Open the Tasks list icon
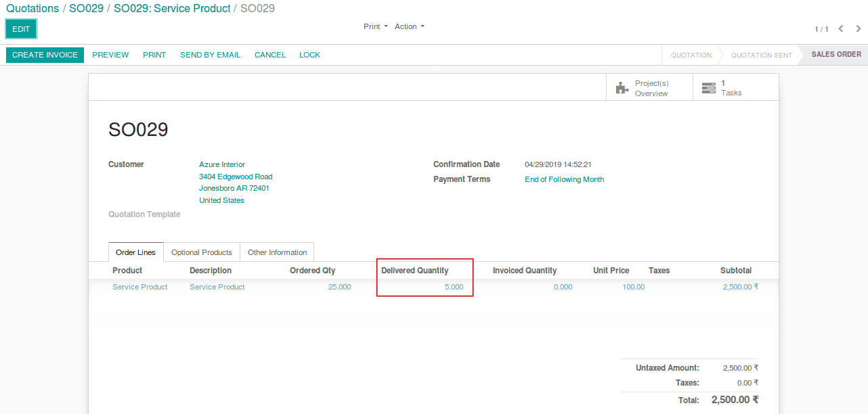868x414 pixels. tap(708, 88)
